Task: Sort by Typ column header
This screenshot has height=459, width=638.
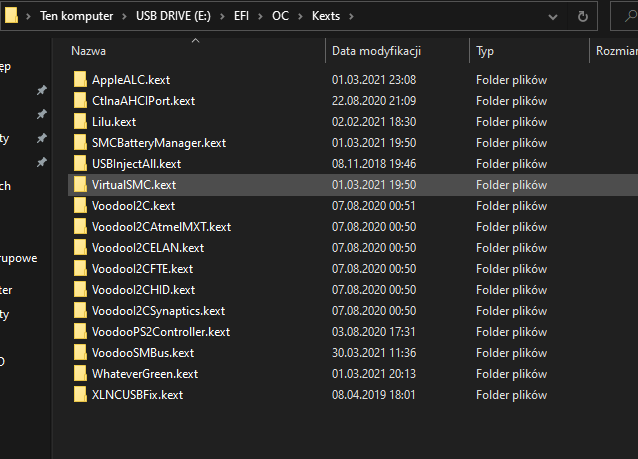Action: tap(485, 51)
